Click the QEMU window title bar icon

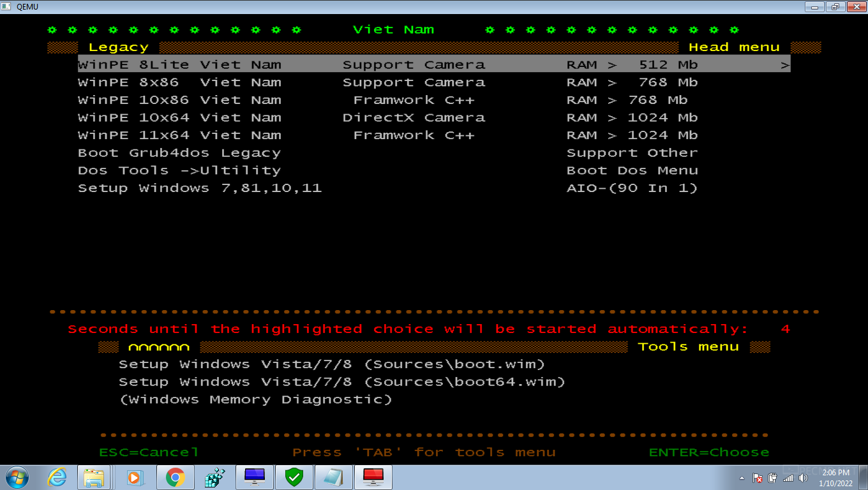(6, 6)
